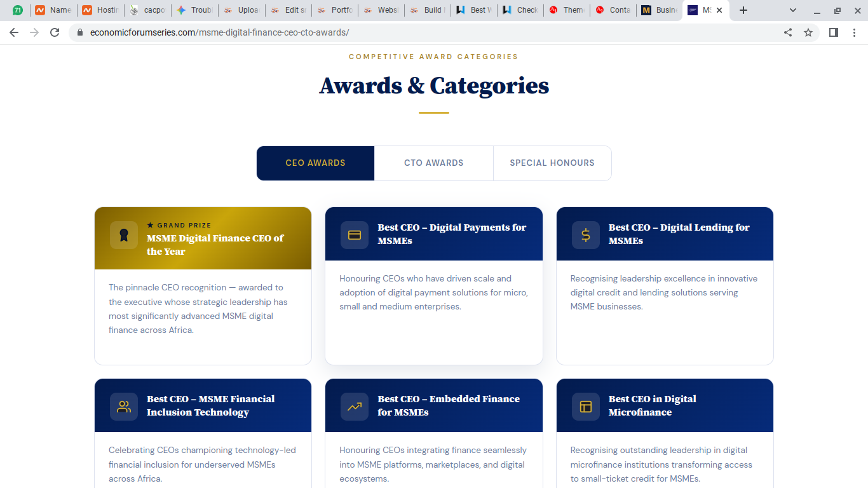Screen dimensions: 868x488
Task: Open MSME Digital Finance CEO of the Year card
Action: [203, 286]
